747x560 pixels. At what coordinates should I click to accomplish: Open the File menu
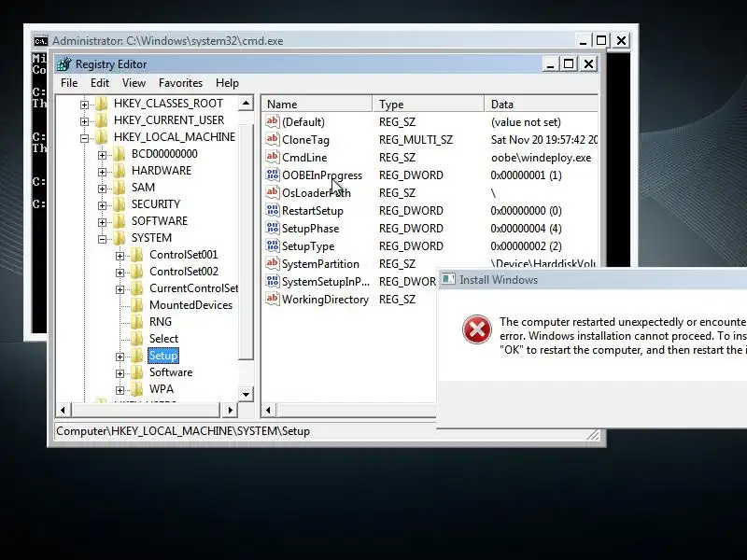[69, 83]
